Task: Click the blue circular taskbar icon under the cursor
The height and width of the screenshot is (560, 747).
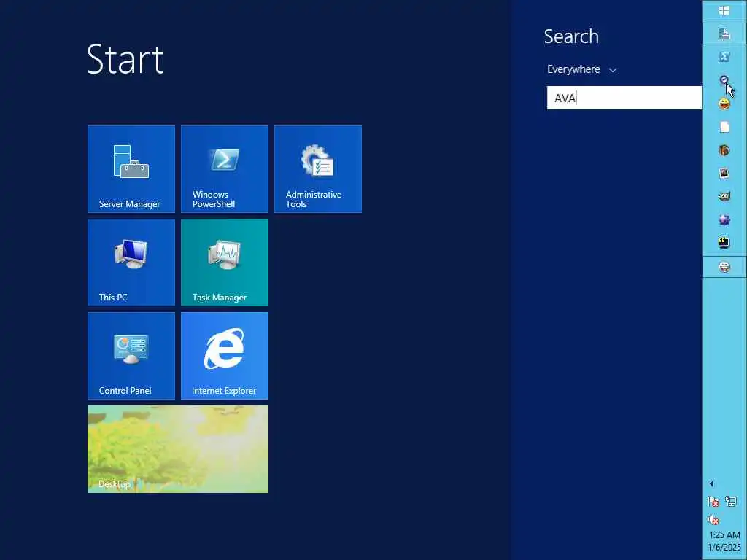Action: [724, 80]
